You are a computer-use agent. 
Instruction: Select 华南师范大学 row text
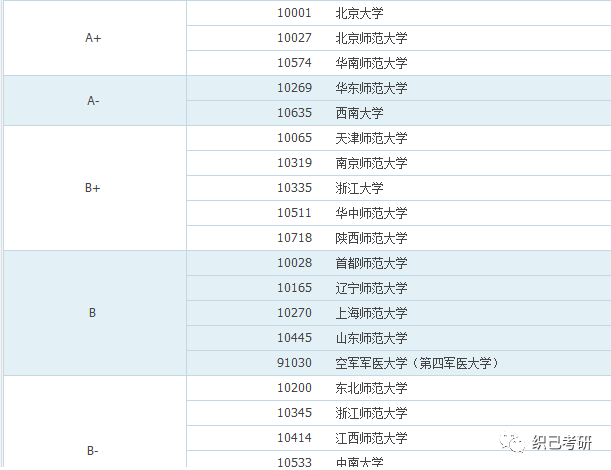coord(371,63)
